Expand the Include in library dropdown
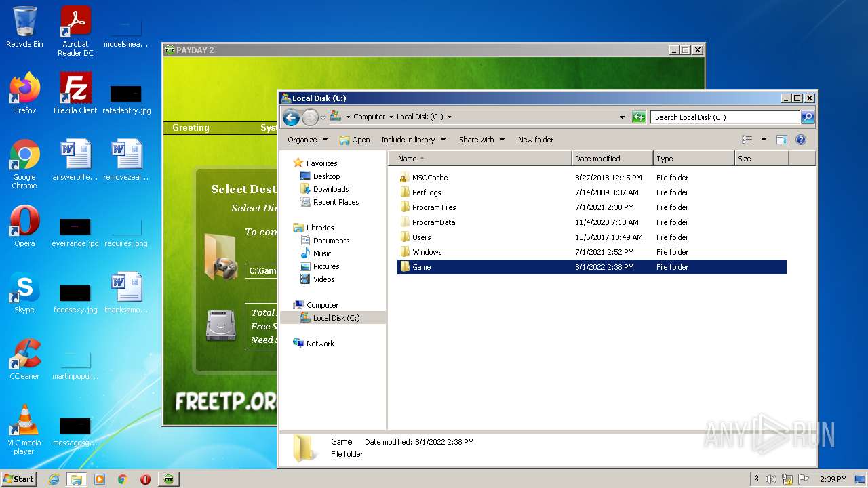Image resolution: width=868 pixels, height=488 pixels. coord(413,140)
